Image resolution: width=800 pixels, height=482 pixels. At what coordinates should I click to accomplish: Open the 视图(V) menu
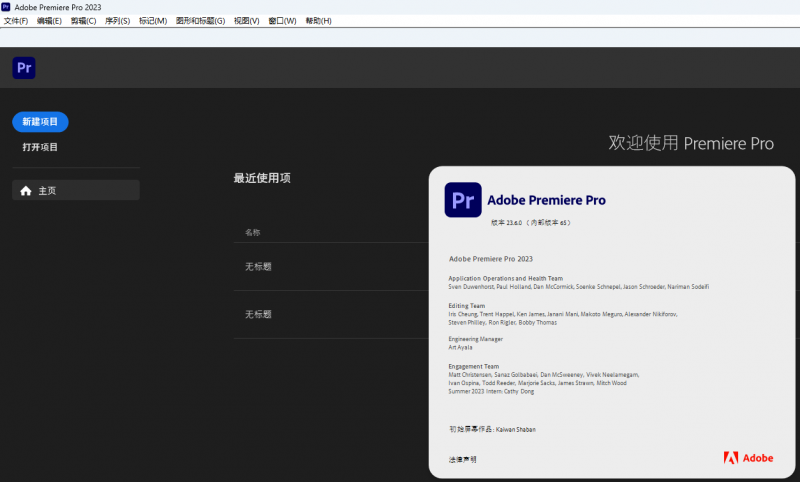246,21
